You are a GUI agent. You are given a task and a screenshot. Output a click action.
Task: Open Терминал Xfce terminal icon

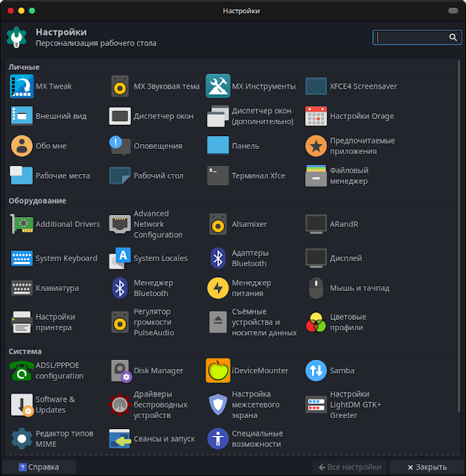click(218, 176)
